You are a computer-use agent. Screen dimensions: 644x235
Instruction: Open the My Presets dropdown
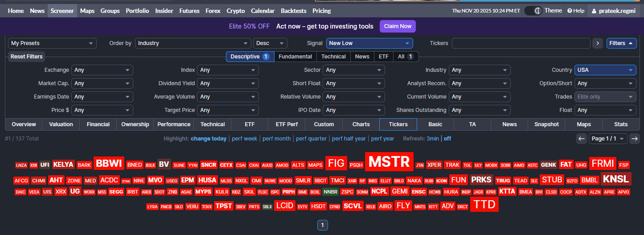point(52,43)
